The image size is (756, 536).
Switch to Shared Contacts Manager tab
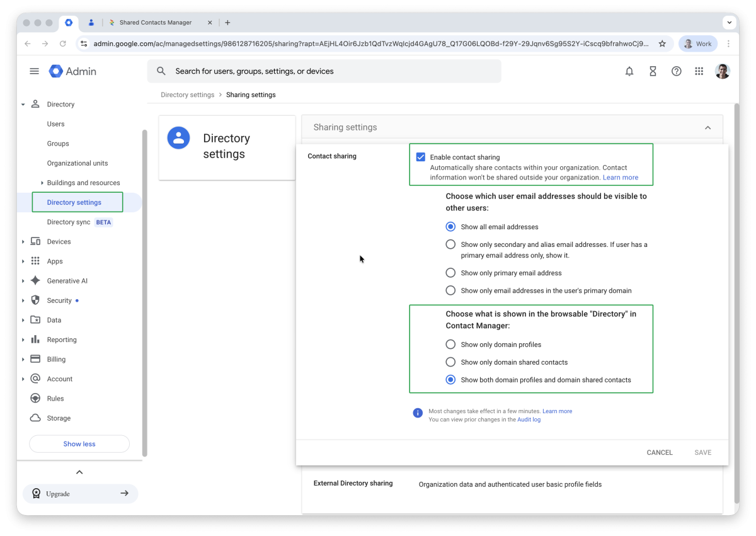[155, 23]
